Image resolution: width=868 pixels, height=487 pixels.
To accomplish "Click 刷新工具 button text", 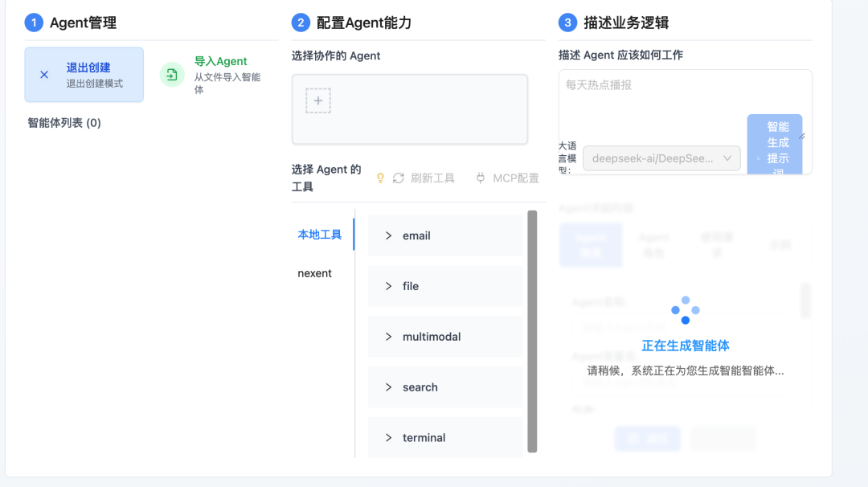I will coord(432,178).
